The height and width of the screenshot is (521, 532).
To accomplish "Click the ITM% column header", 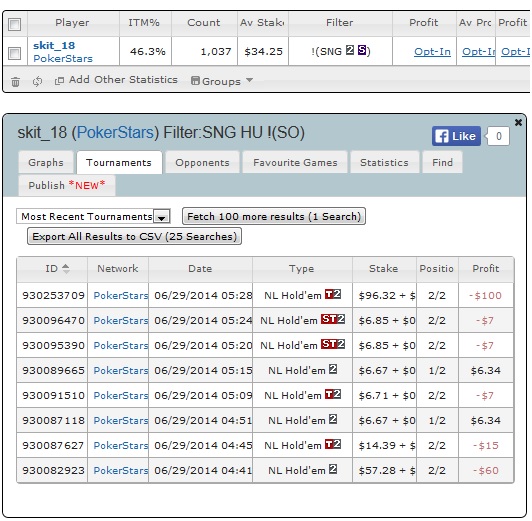I will point(144,23).
